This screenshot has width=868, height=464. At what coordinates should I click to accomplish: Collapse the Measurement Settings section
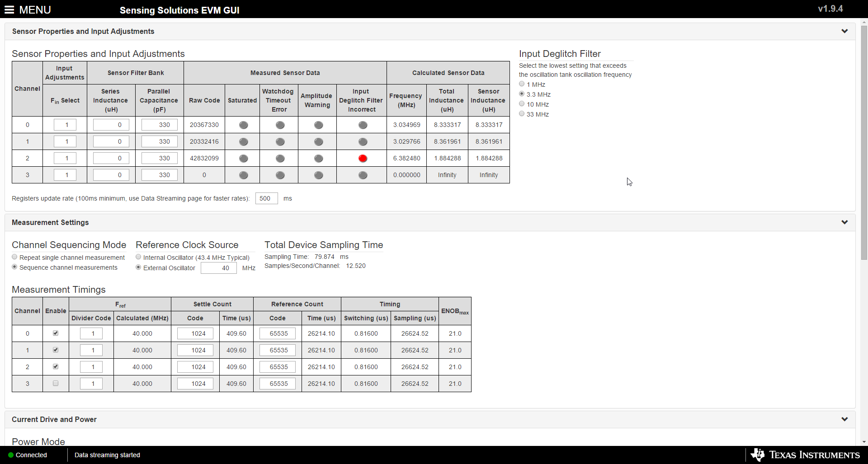tap(844, 222)
